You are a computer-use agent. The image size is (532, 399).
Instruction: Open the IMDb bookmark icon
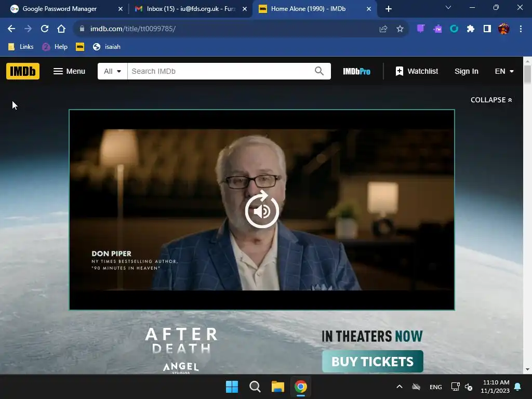pyautogui.click(x=80, y=47)
